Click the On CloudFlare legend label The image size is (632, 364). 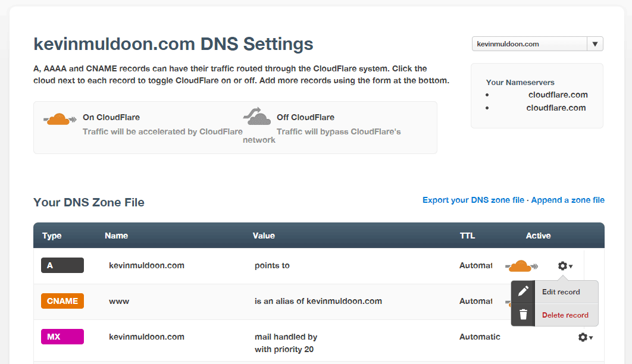(x=111, y=117)
